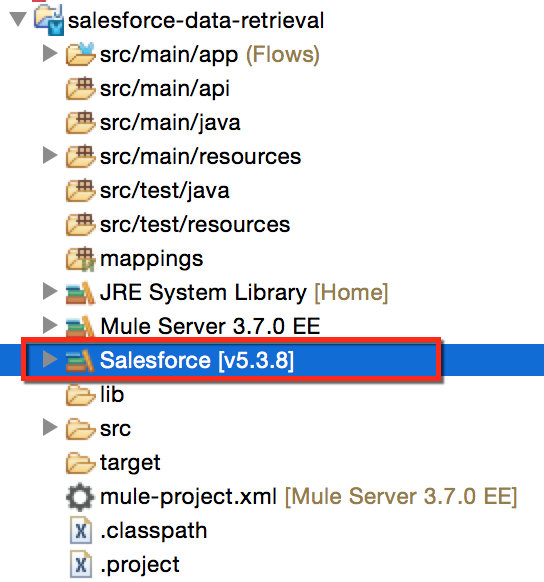Select the src/main/java label
544x582 pixels.
click(170, 123)
